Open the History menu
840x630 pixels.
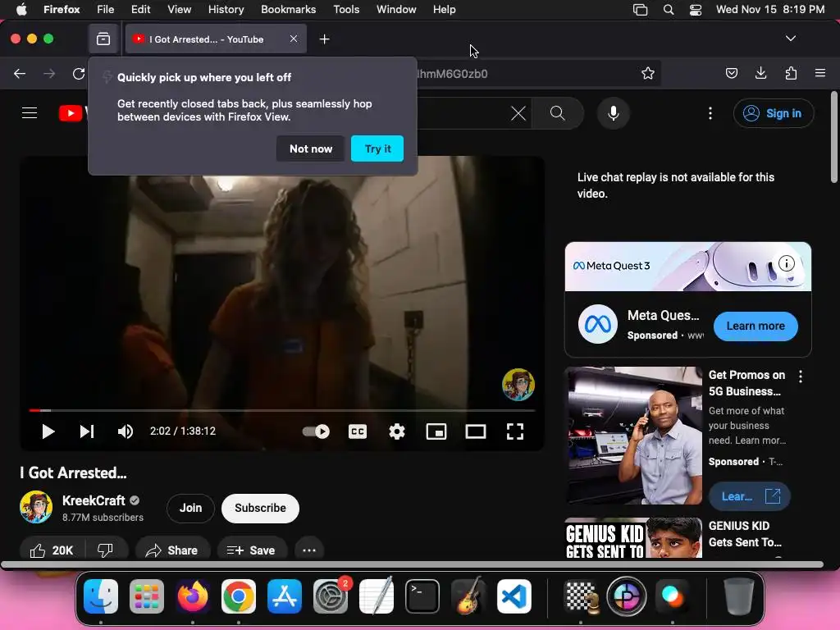coord(226,9)
